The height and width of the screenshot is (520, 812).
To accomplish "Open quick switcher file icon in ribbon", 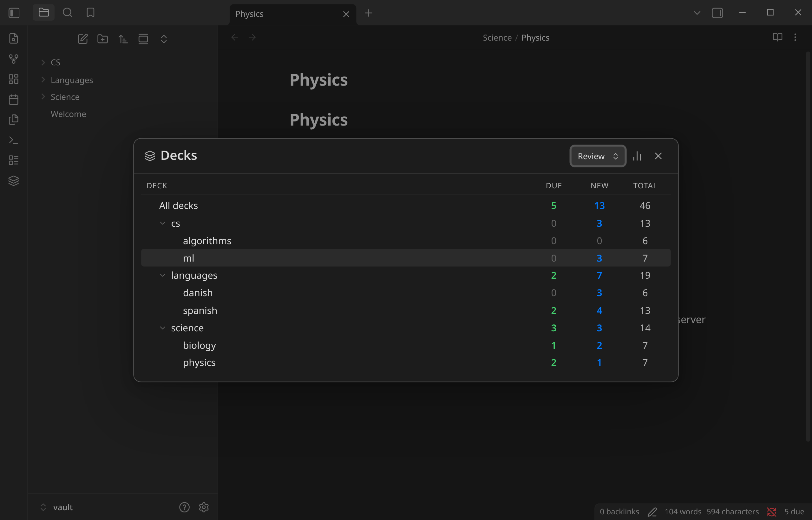I will [x=14, y=38].
